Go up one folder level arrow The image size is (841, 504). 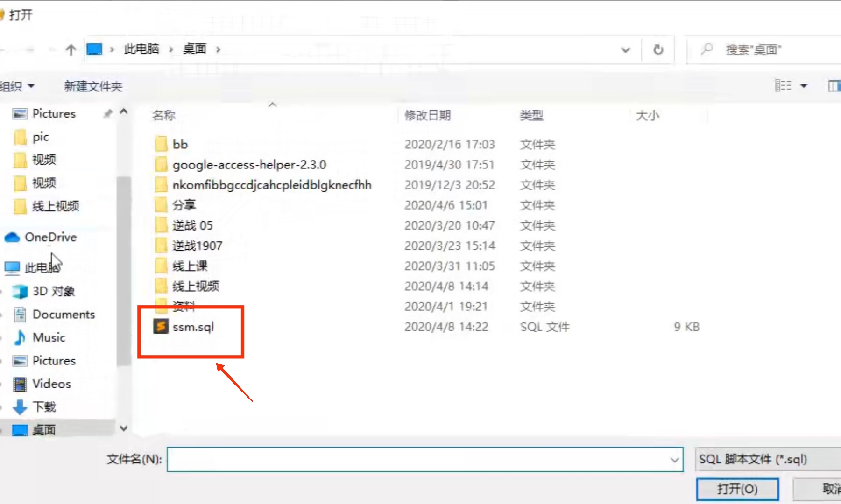(x=71, y=49)
